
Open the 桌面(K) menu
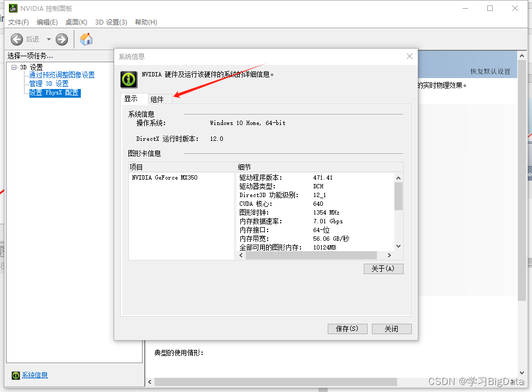(x=76, y=22)
